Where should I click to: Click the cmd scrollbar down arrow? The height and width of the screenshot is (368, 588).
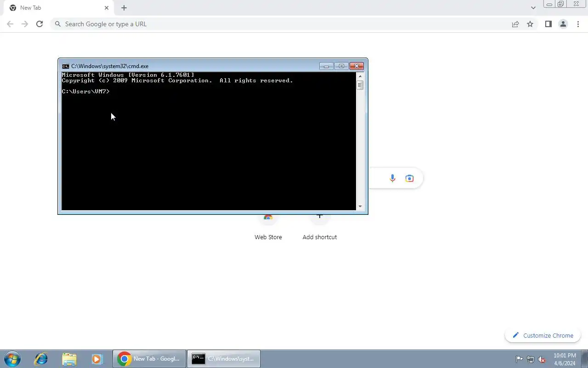[x=360, y=207]
